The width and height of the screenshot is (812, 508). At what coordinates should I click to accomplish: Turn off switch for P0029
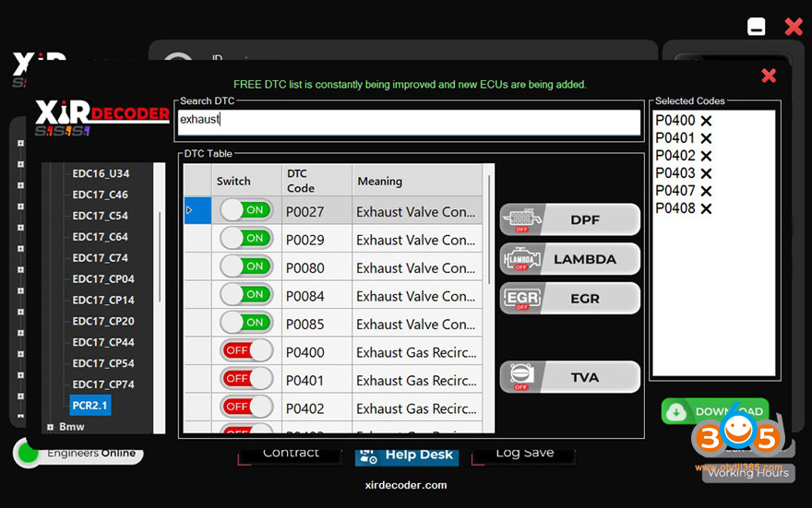[x=246, y=238]
